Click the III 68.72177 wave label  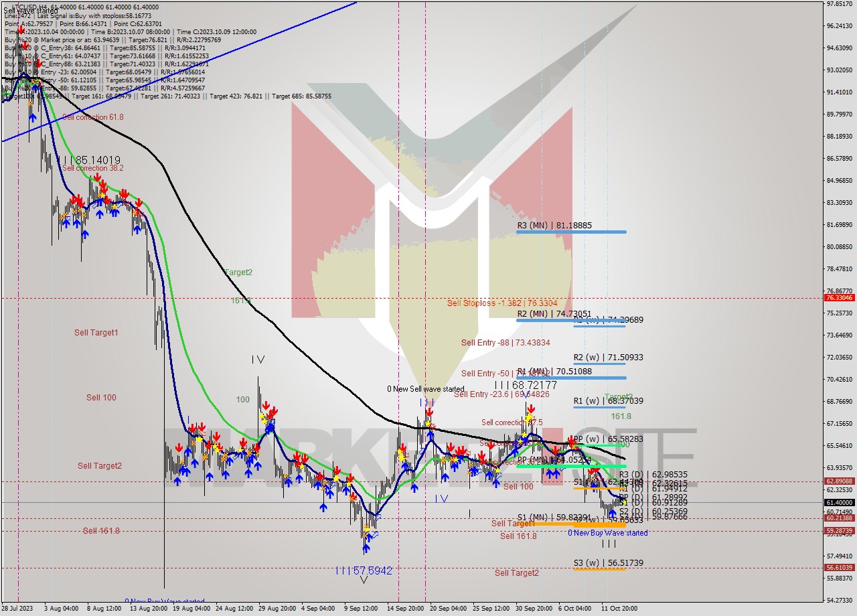(526, 386)
